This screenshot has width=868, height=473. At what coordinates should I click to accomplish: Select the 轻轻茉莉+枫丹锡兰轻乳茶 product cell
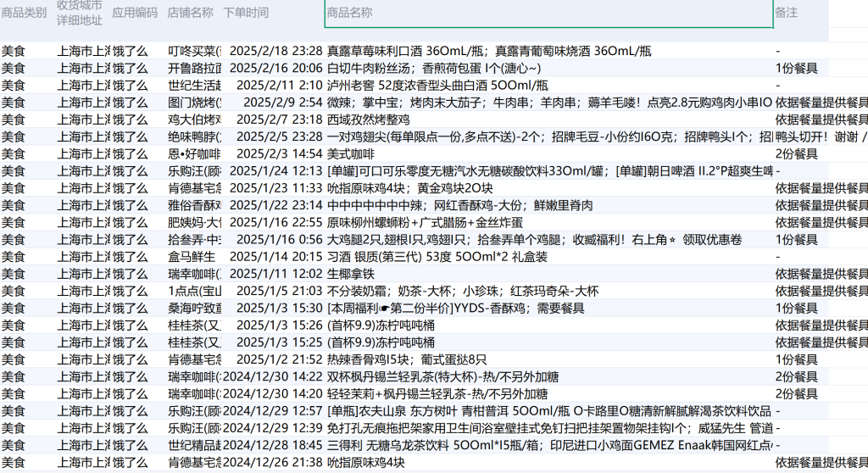(548, 394)
